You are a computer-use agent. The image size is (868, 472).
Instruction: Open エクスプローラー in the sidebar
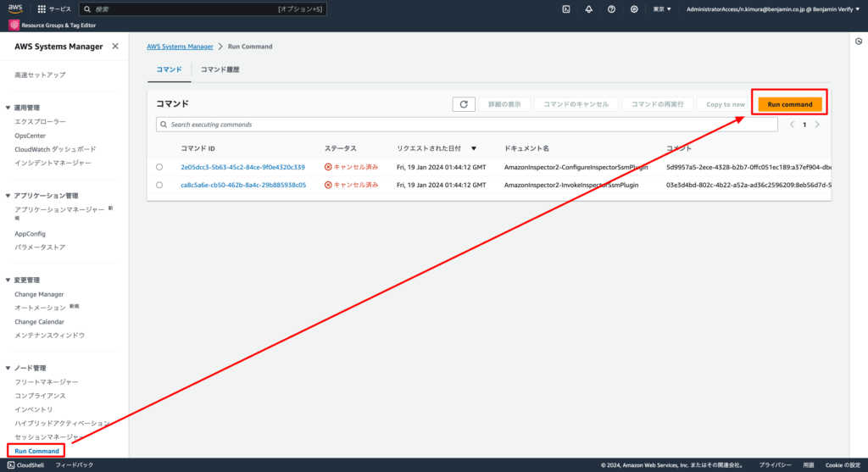(x=40, y=121)
